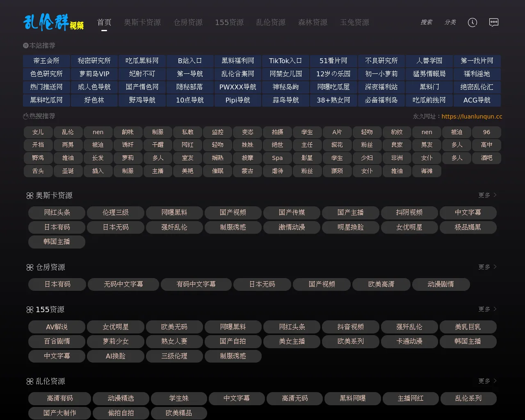This screenshot has width=525, height=420.
Task: Open the 51看片网 recommended link
Action: point(333,61)
